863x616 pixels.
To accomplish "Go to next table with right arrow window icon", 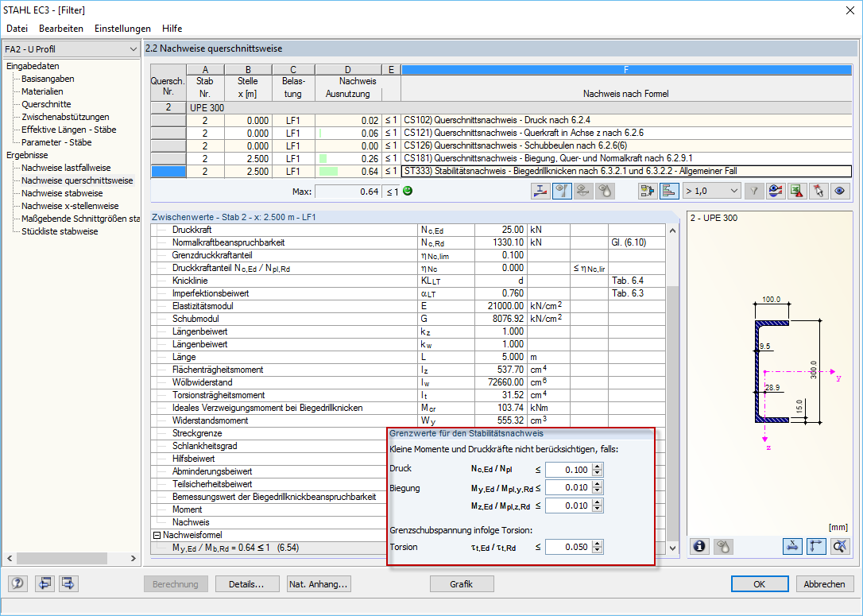I will coord(68,583).
